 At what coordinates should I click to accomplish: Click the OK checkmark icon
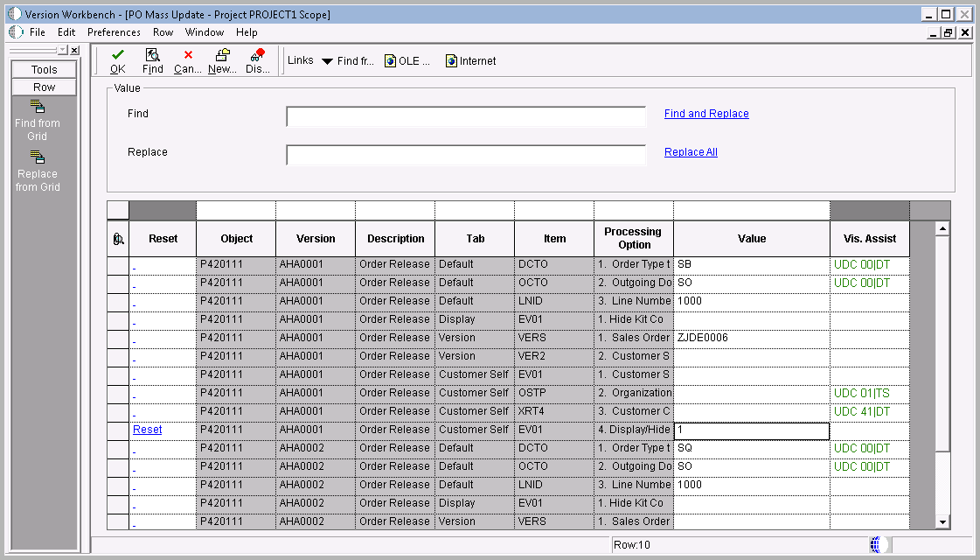[116, 60]
